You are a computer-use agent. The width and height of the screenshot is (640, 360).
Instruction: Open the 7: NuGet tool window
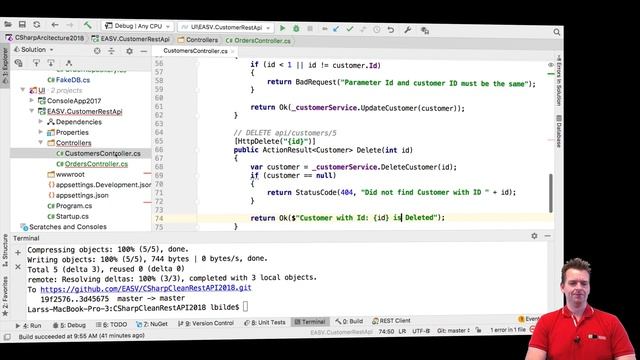coord(151,324)
